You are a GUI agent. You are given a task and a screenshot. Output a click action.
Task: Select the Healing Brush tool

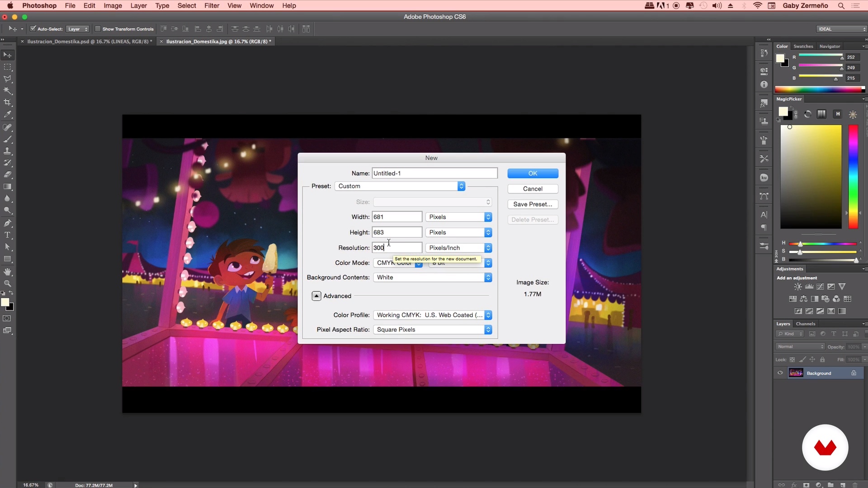(x=8, y=127)
